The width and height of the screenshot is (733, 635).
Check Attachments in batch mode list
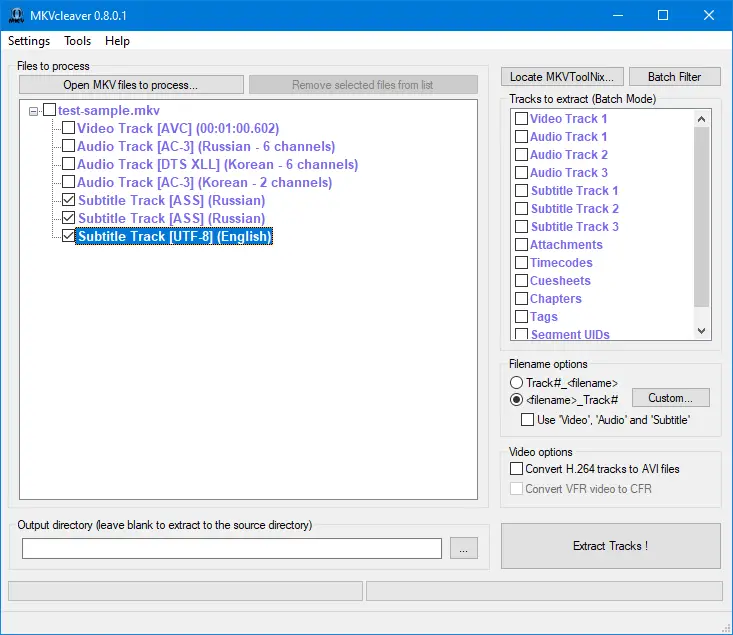(521, 245)
